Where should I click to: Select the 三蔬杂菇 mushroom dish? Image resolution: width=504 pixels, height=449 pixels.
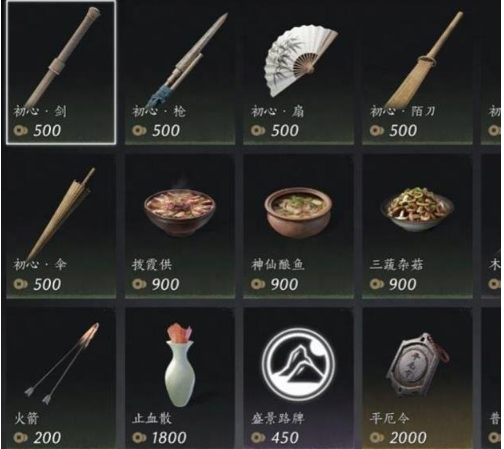(x=417, y=226)
